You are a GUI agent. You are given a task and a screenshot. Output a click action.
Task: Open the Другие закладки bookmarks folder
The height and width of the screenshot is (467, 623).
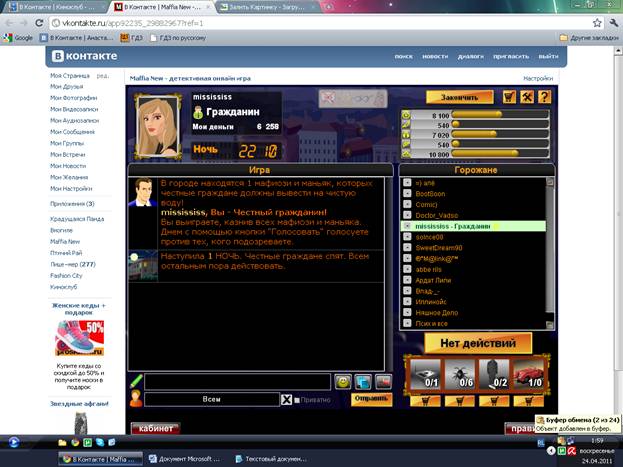coord(589,38)
